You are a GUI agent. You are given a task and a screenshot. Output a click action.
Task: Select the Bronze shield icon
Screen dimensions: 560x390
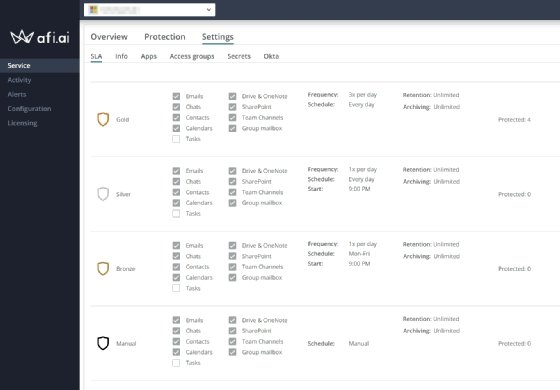coord(103,269)
